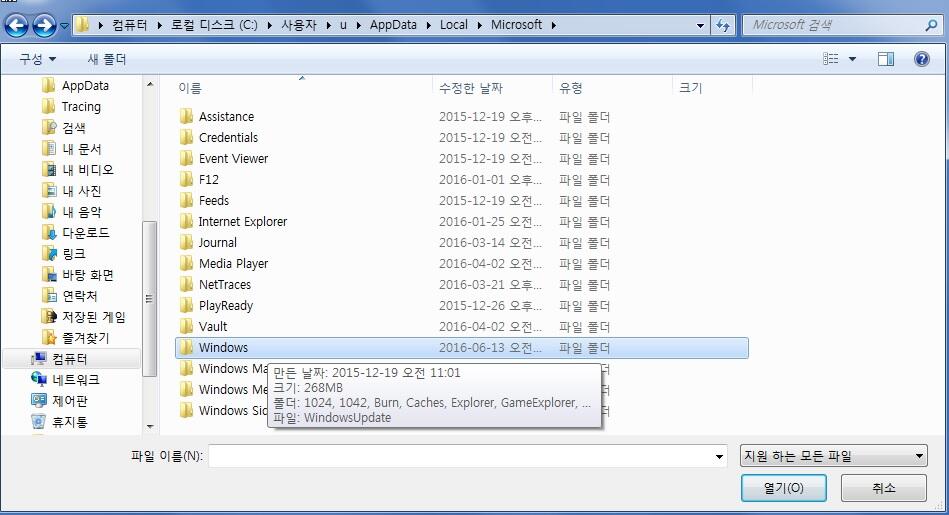Select the PlayReady folder

coord(226,306)
